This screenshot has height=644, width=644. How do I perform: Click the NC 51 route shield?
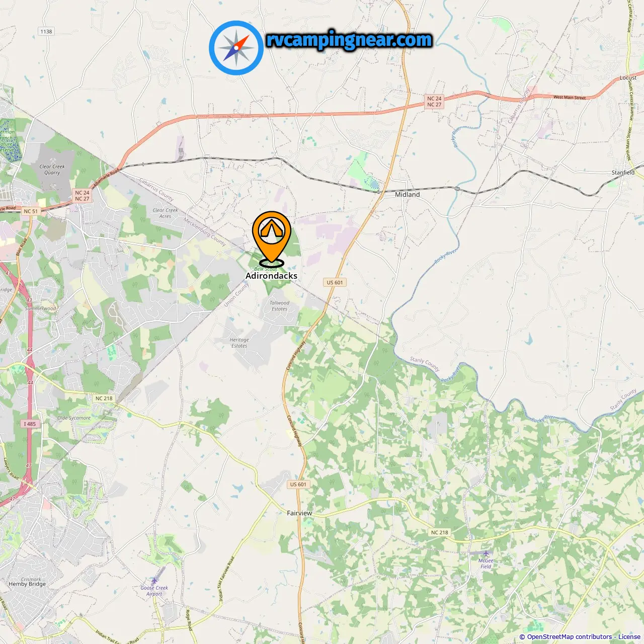coord(31,211)
